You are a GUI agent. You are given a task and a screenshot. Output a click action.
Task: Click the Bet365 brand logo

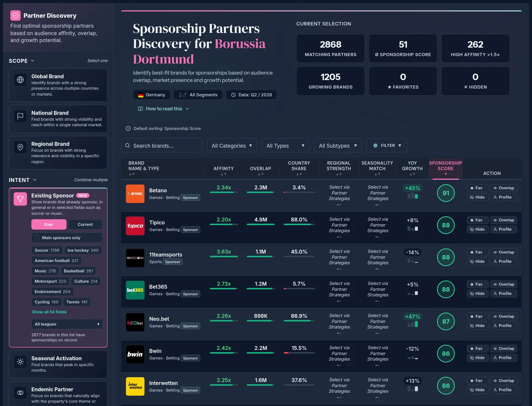(135, 290)
